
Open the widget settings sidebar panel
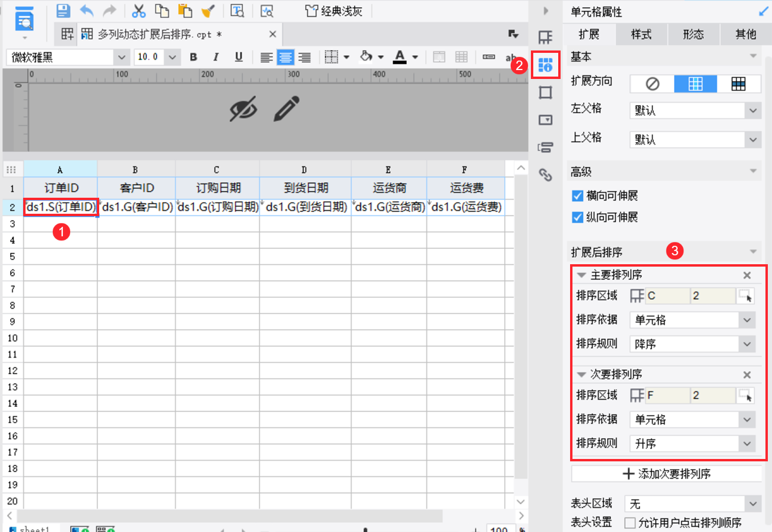pos(546,120)
